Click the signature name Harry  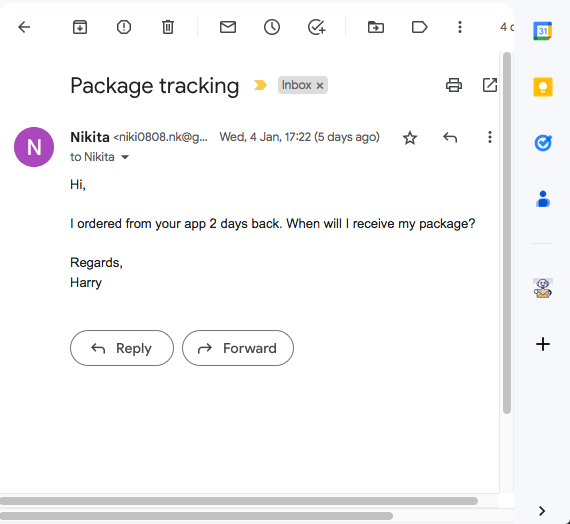86,283
